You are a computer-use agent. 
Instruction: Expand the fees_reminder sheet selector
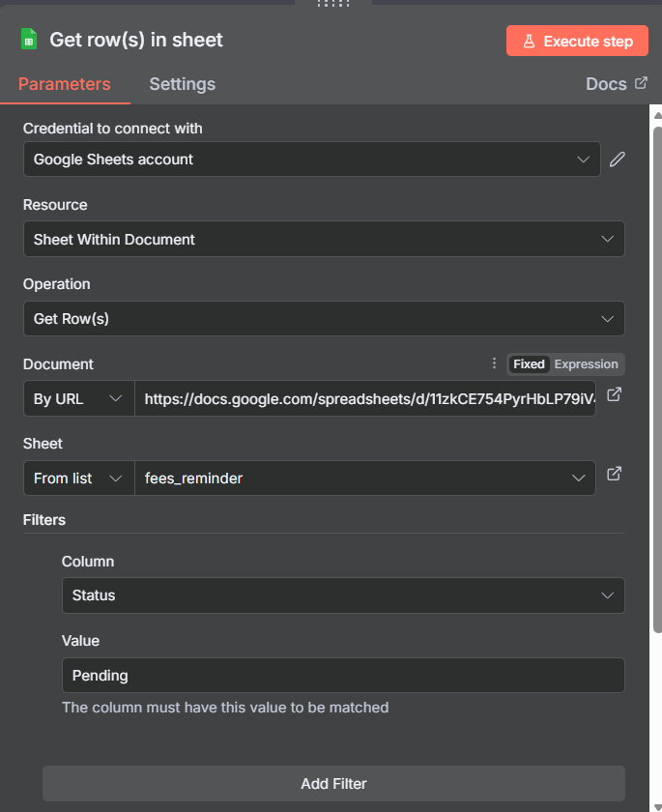[364, 478]
